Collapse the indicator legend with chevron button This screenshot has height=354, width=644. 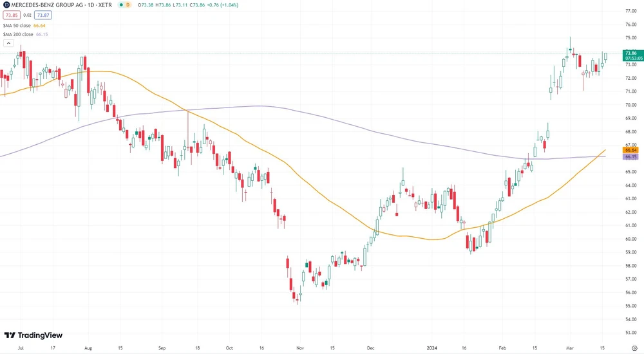tap(8, 43)
